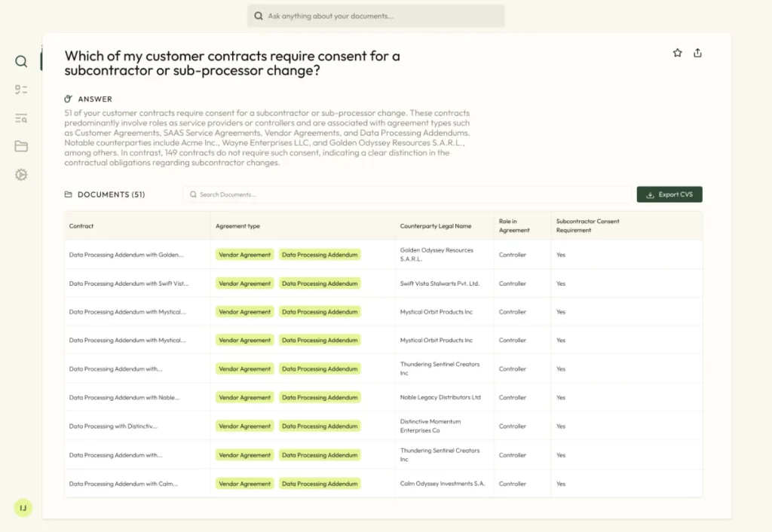Click the Ask anything about your documents field
This screenshot has height=532, width=772.
(375, 17)
